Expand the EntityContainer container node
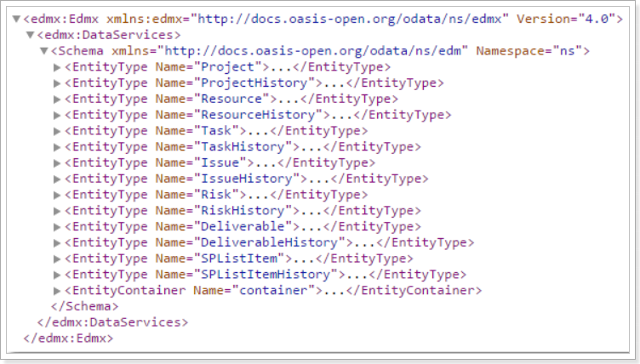640x364 pixels. tap(57, 291)
